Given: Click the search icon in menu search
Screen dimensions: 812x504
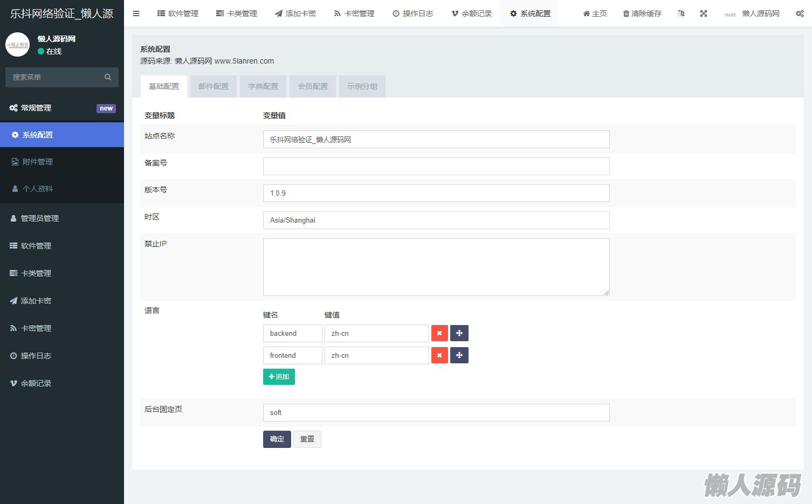Looking at the screenshot, I should 108,77.
